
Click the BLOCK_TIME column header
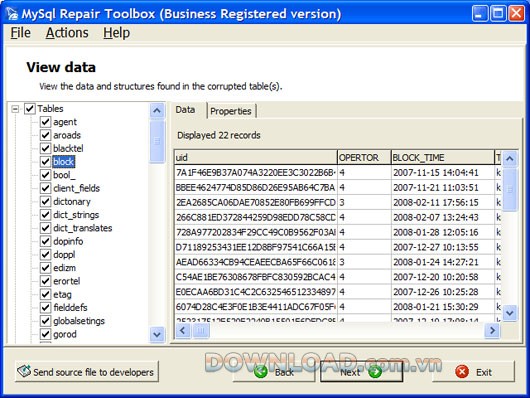[443, 158]
